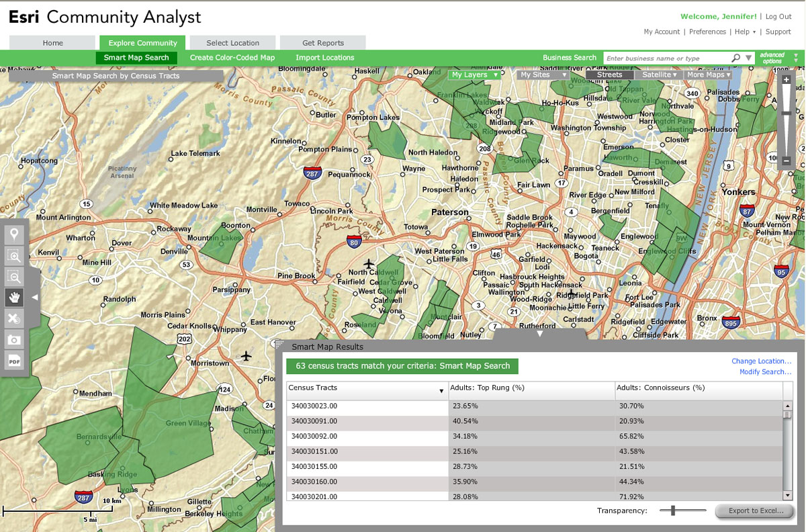Go to the Home tab
The image size is (806, 532).
point(52,43)
